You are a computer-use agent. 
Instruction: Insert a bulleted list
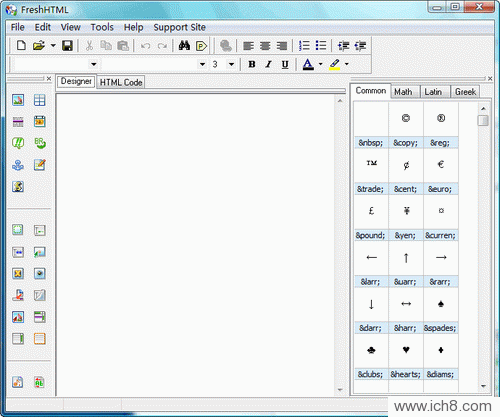click(x=321, y=45)
